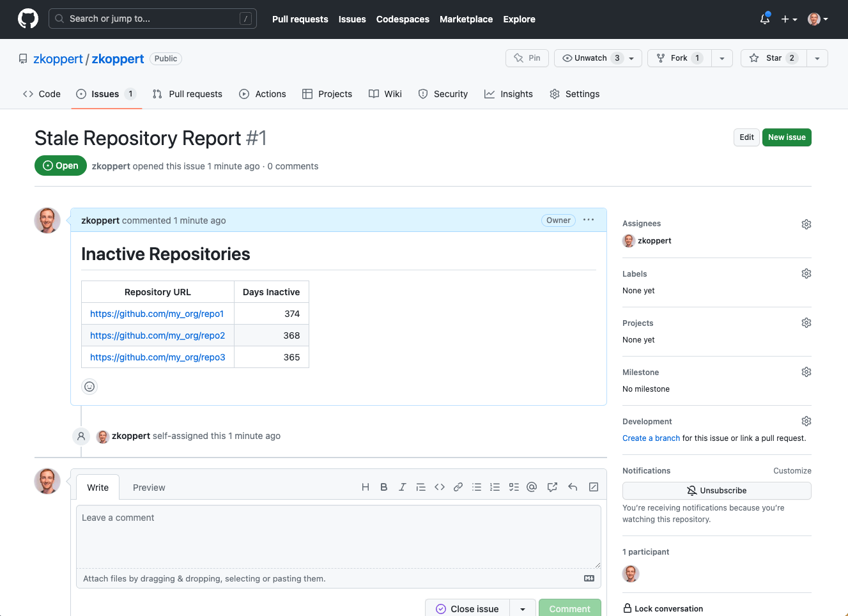Focus the Leave a comment text area
This screenshot has width=848, height=616.
339,537
